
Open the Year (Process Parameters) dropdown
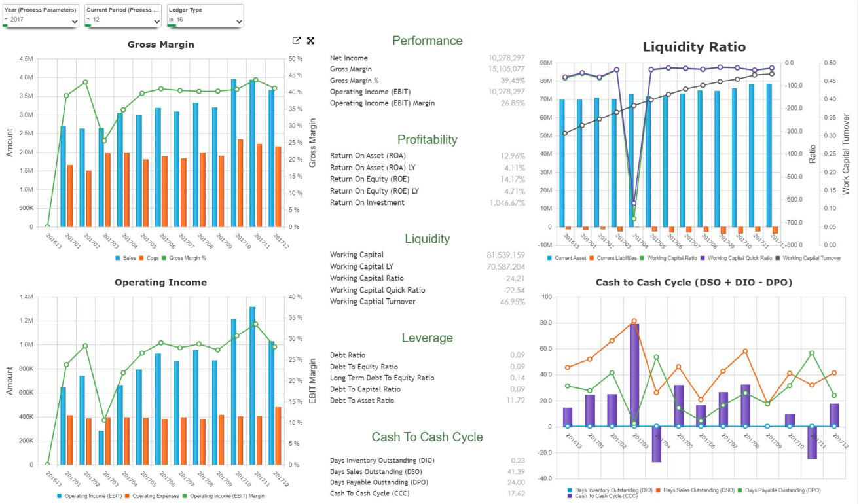coord(41,16)
